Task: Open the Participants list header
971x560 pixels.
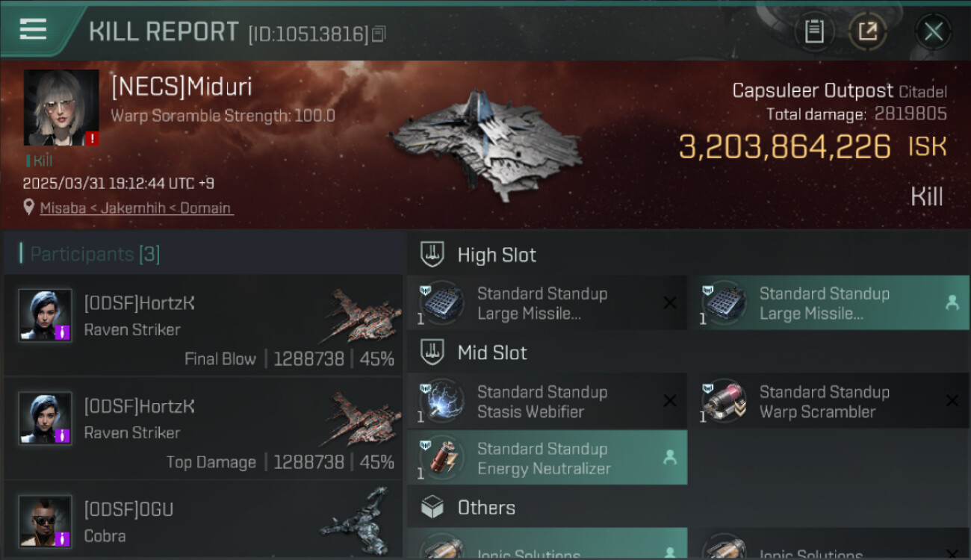Action: tap(203, 254)
